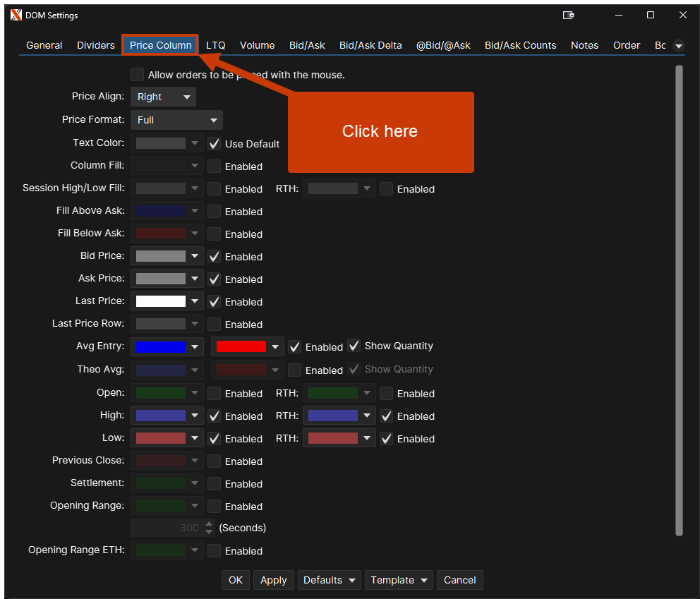Screen dimensions: 700x599
Task: Open the Price Align dropdown
Action: pos(163,97)
